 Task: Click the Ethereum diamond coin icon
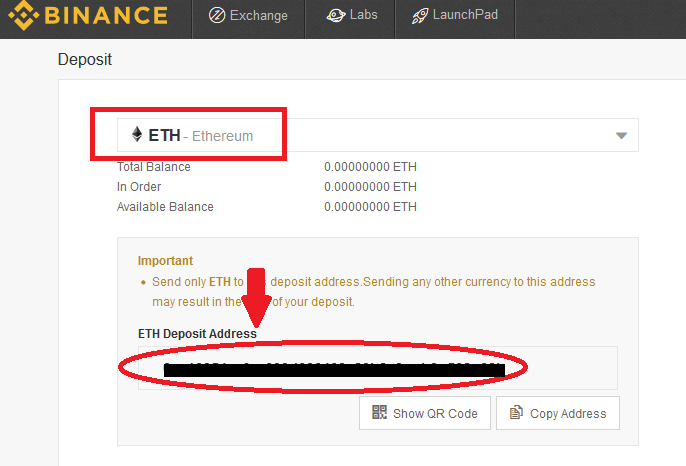(x=137, y=134)
